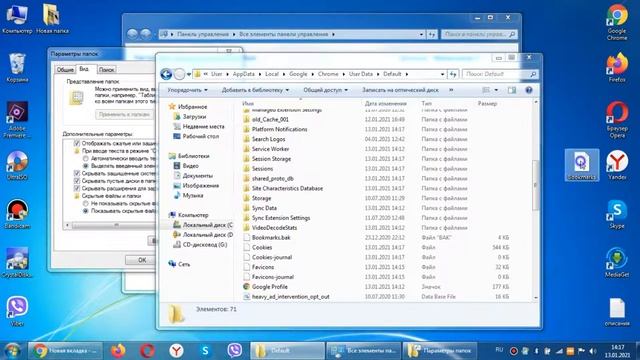Open the address bar history dropdown in Default window
Image resolution: width=640 pixels, height=360 pixels.
tap(442, 74)
